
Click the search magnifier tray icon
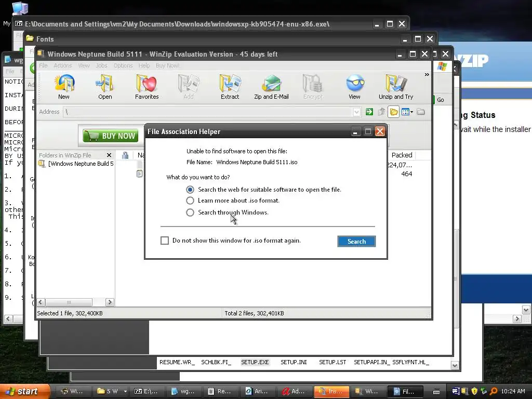(x=494, y=391)
